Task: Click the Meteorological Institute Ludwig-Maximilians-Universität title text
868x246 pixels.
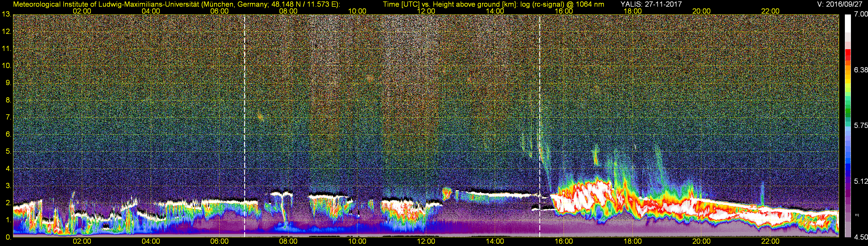Action: tap(176, 4)
